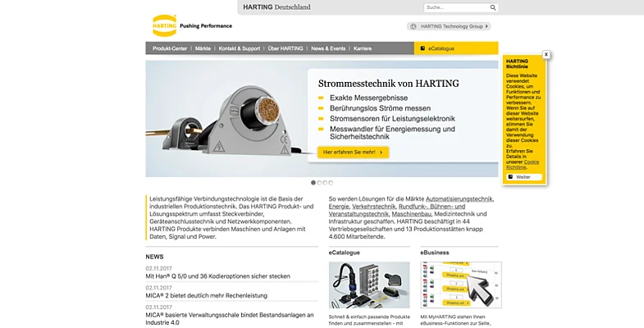The width and height of the screenshot is (644, 328).
Task: Open the Produkt-Center menu
Action: [x=169, y=48]
